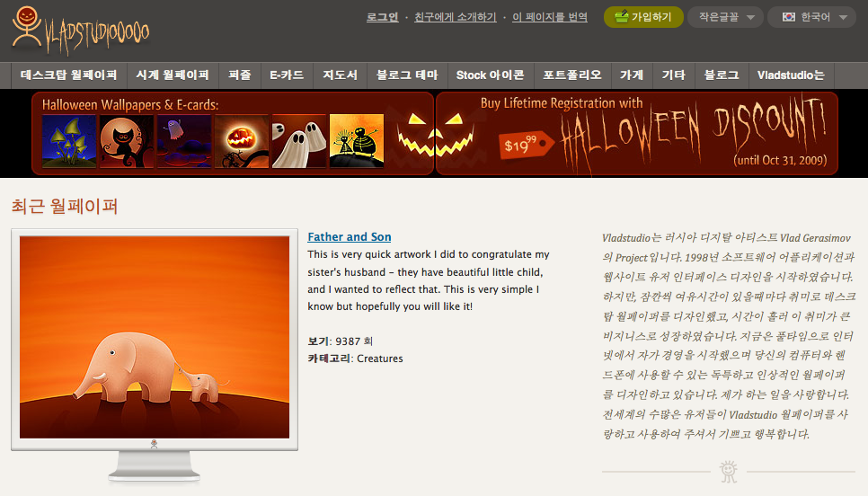Open the skeletons on yellow thumbnail
Image resolution: width=868 pixels, height=496 pixels.
click(x=357, y=141)
